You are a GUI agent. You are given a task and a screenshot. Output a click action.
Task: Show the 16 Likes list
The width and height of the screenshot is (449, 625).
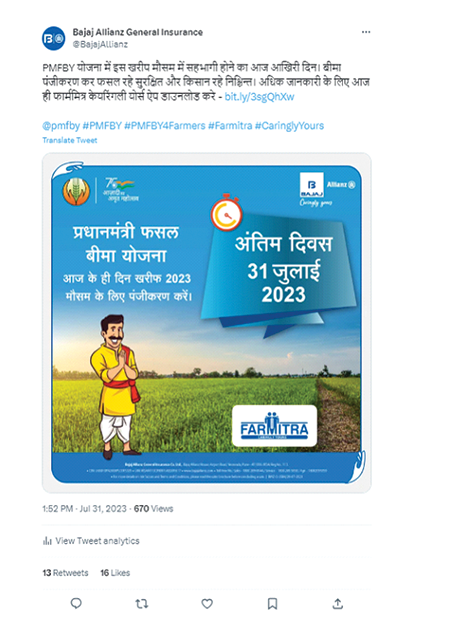pos(115,573)
